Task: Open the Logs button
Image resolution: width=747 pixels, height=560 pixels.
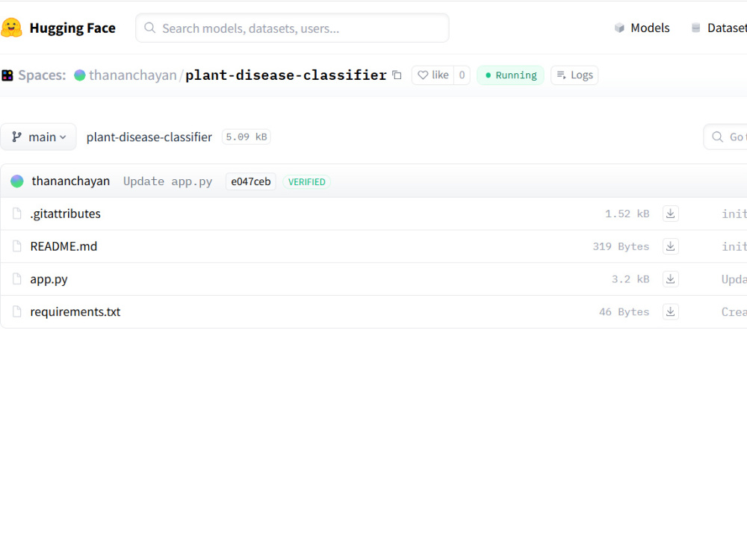Action: coord(574,75)
